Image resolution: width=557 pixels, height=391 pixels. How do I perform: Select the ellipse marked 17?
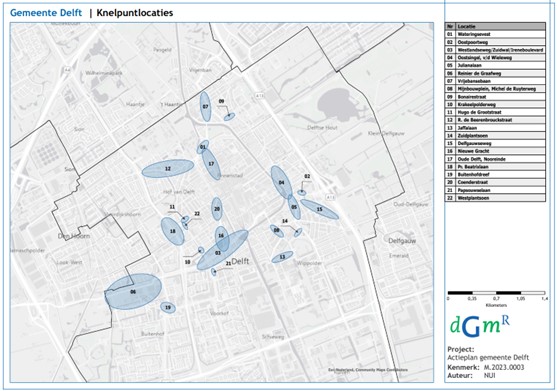tap(211, 164)
